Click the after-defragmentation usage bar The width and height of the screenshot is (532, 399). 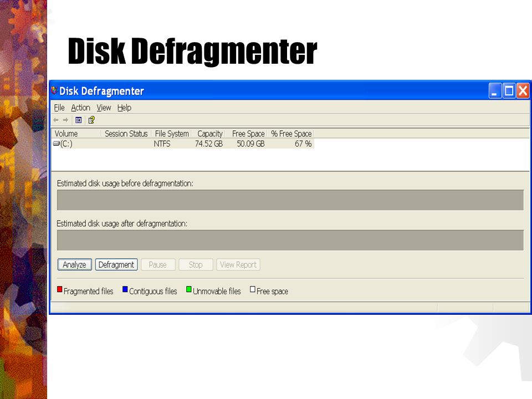point(290,240)
